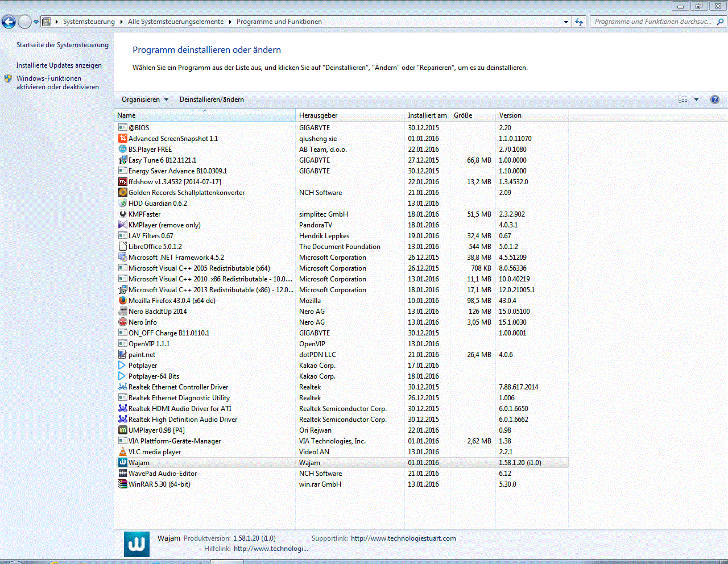Screen dimensions: 728x564
Task: Click the Golden Records icon
Action: (x=122, y=192)
